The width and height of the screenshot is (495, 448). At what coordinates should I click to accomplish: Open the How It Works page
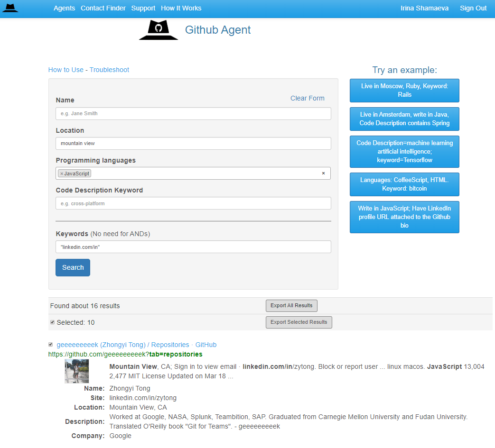coord(181,8)
